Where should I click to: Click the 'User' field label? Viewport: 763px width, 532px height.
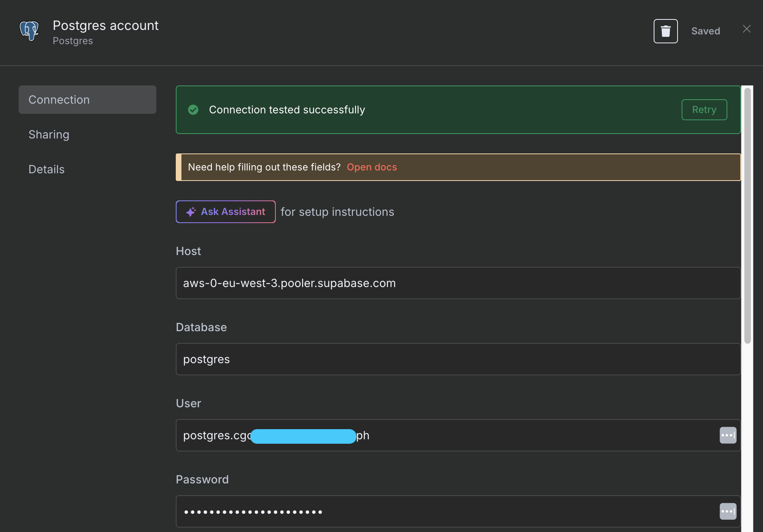click(188, 403)
